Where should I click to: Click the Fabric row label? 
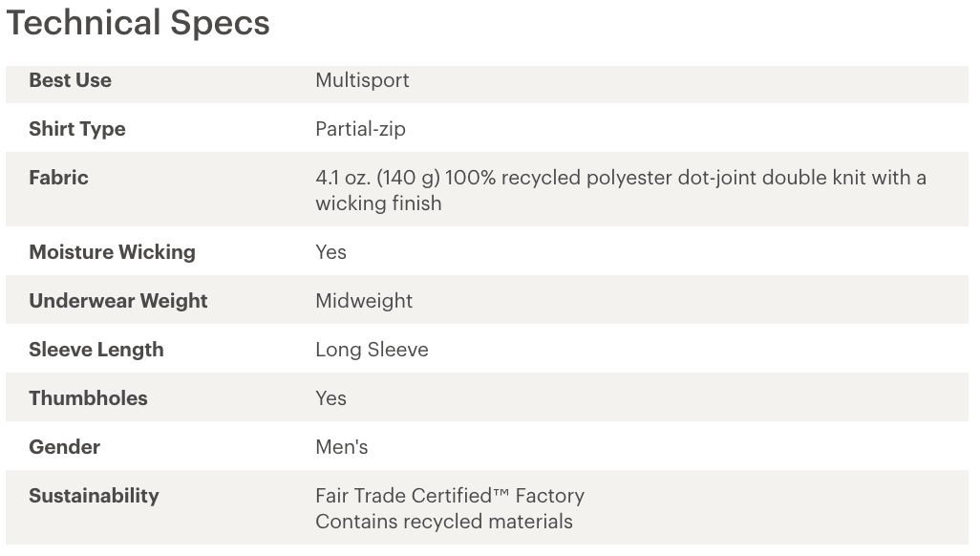(58, 178)
